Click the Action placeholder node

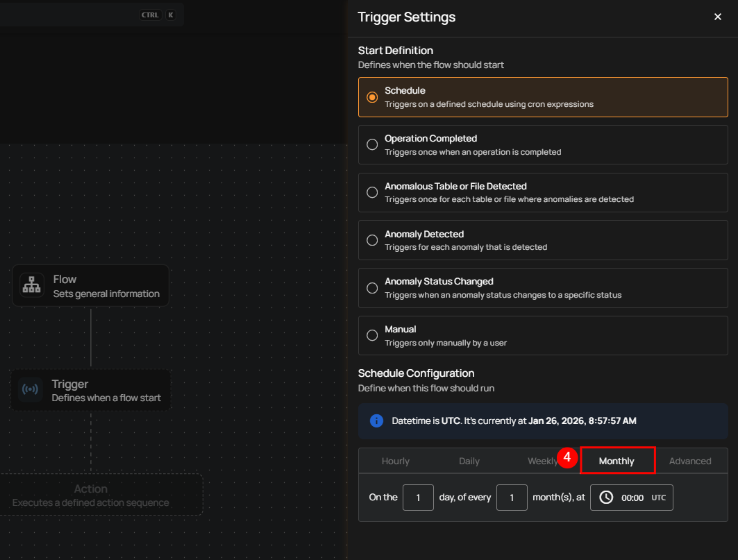(x=91, y=495)
